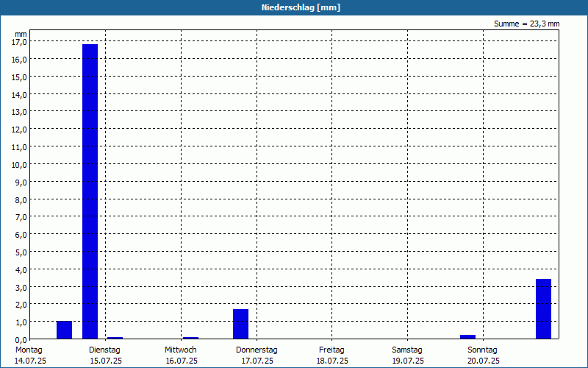Select the 3,4 mm bar after Sonntag

point(543,308)
